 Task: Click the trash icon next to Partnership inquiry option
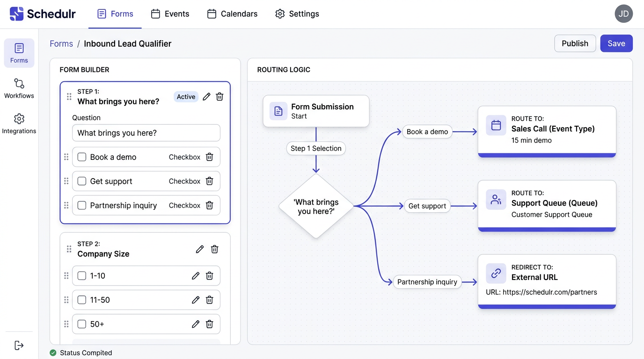(x=209, y=205)
